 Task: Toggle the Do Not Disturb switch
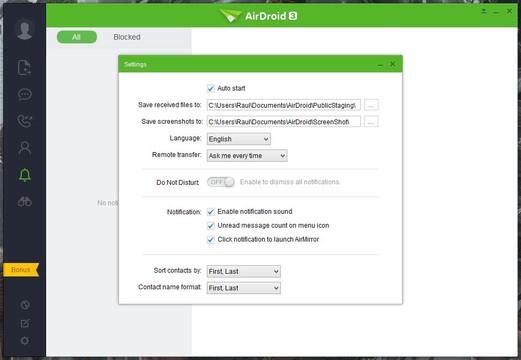pyautogui.click(x=220, y=182)
